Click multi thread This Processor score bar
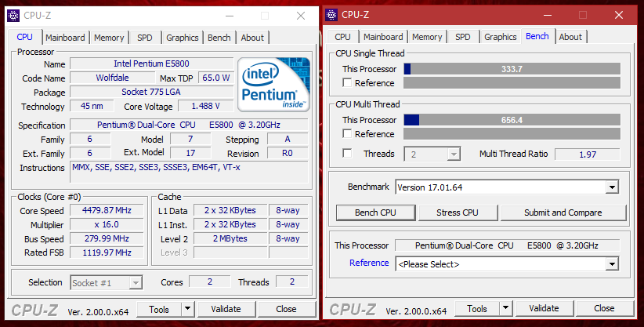The image size is (644, 327). coord(512,120)
